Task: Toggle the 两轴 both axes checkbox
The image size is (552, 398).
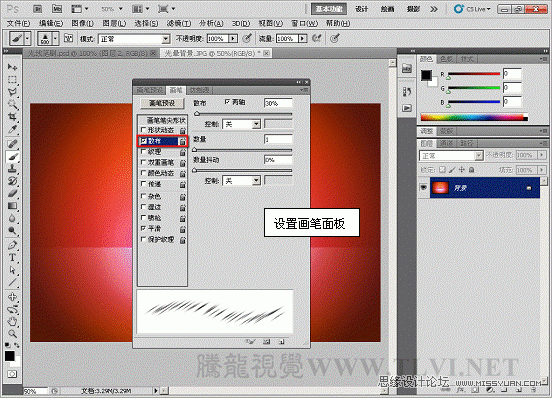Action: tap(227, 102)
